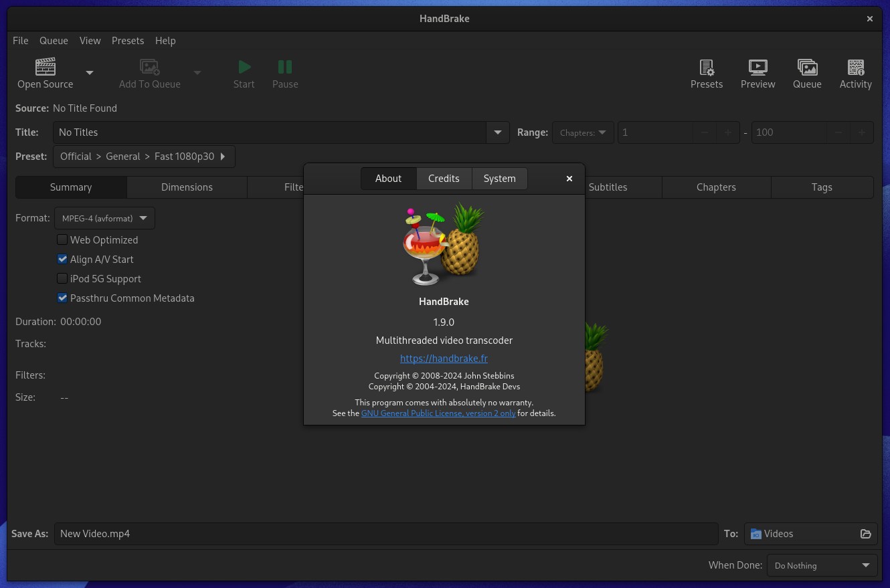
Task: Decrease the range end value with minus
Action: [838, 132]
